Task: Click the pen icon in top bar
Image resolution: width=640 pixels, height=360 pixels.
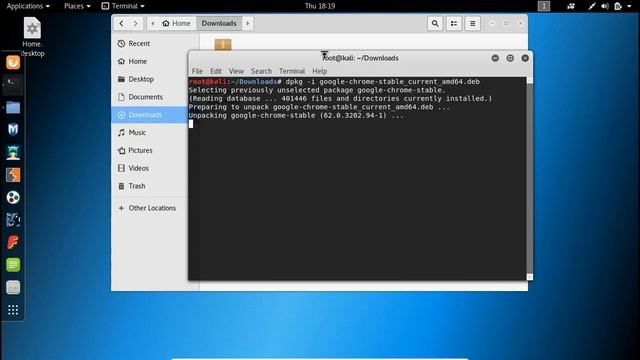Action: 591,6
